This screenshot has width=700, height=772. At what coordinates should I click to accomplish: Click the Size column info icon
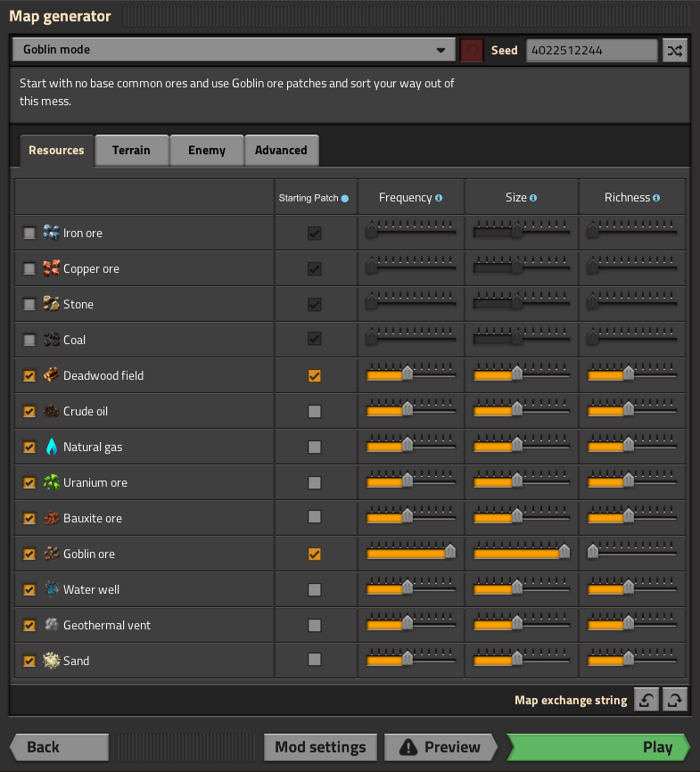pyautogui.click(x=533, y=198)
